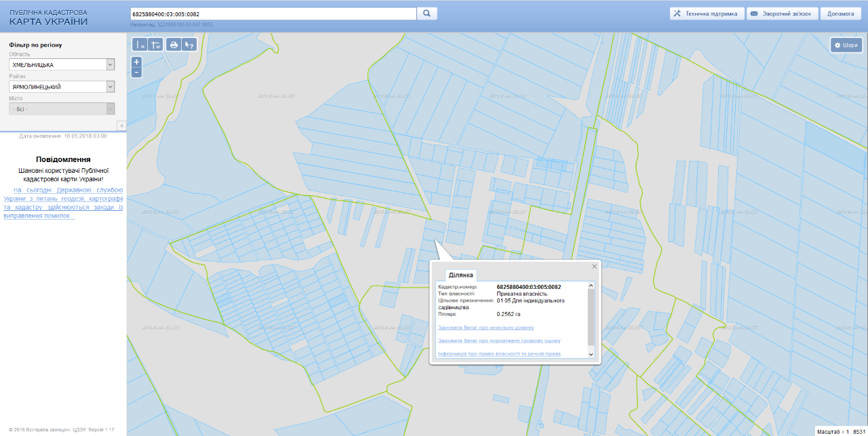This screenshot has width=868, height=436.
Task: Click the search magnifier button
Action: click(x=427, y=14)
